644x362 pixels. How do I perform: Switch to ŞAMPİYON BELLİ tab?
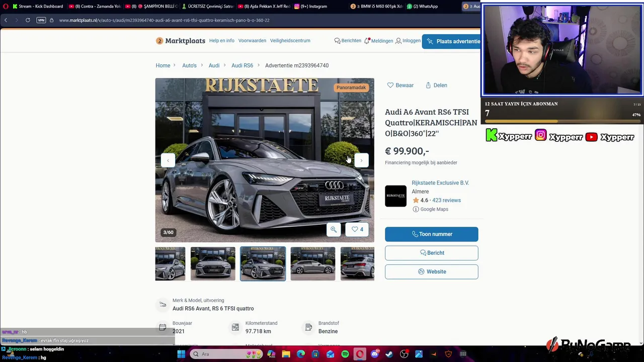coord(152,6)
